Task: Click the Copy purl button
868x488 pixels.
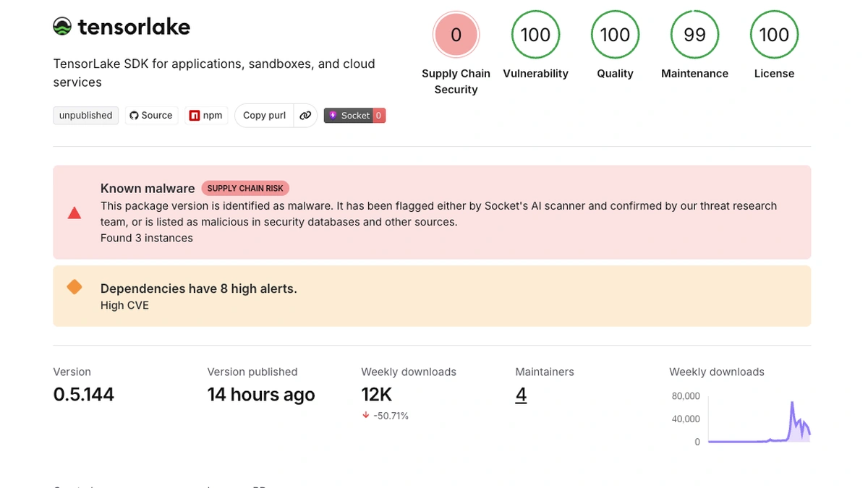Action: coord(264,116)
